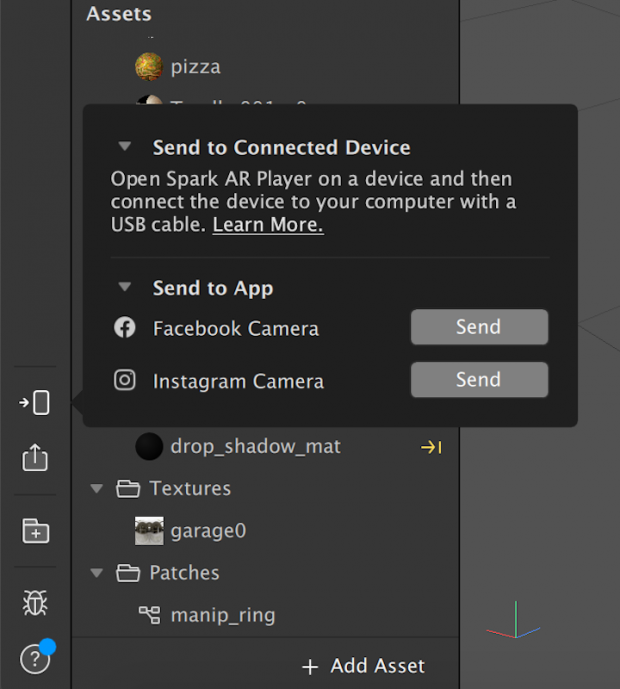Click the upload and export icon

point(35,458)
